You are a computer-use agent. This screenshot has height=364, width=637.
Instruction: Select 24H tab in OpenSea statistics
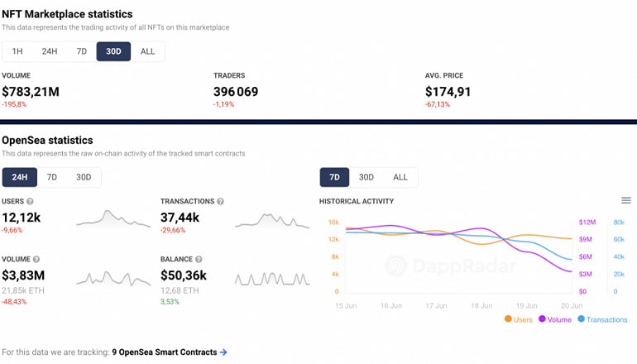coord(20,177)
